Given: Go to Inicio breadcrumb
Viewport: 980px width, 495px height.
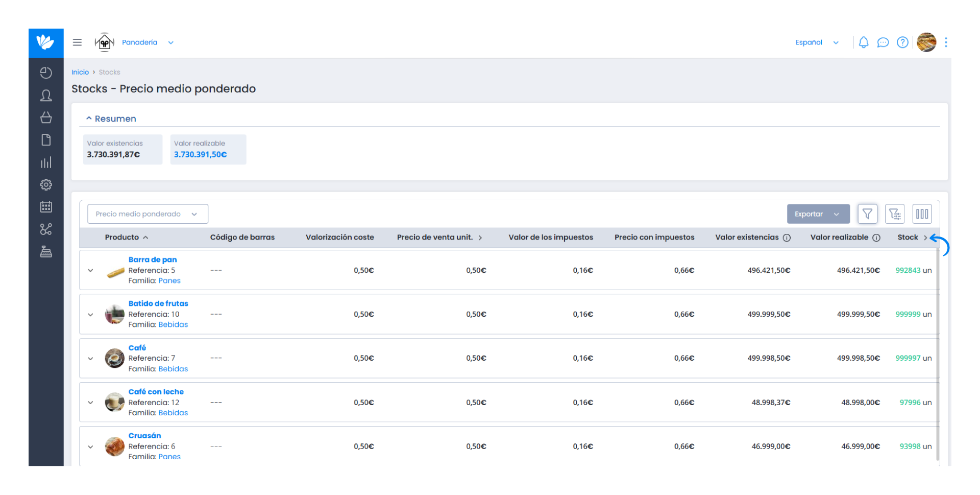Looking at the screenshot, I should tap(80, 72).
